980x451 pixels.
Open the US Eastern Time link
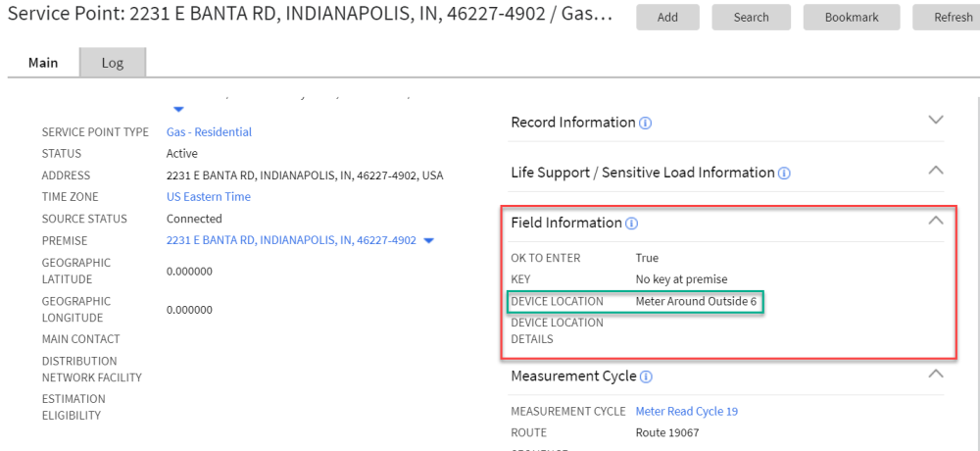[209, 197]
